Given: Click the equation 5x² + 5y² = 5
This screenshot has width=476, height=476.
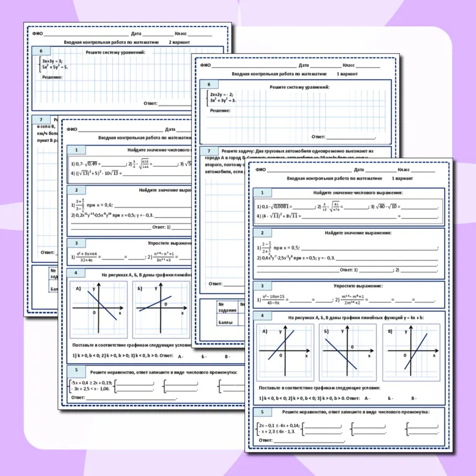Looking at the screenshot, I should coord(55,67).
